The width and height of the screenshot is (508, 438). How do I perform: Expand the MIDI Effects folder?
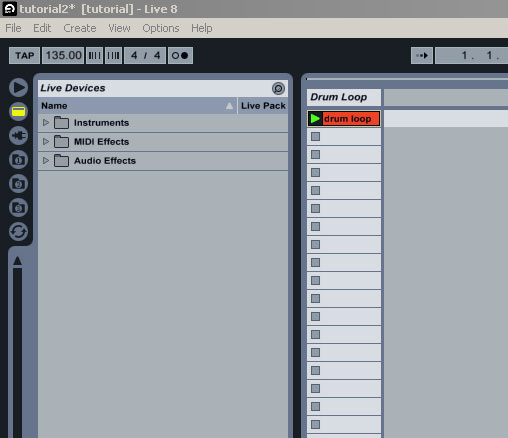click(46, 141)
